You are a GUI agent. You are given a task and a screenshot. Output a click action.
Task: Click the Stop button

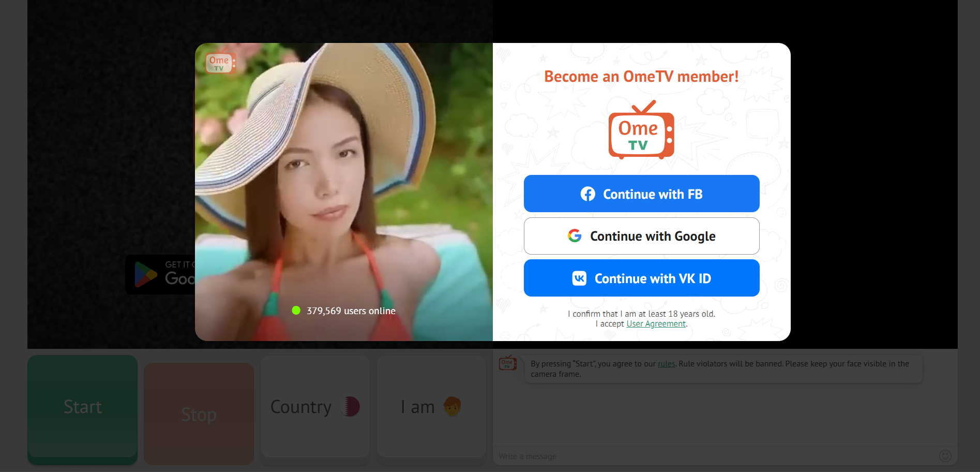(x=199, y=414)
